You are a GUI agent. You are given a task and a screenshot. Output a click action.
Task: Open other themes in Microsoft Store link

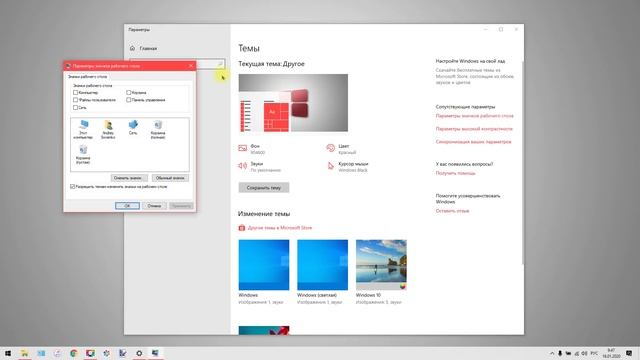click(x=275, y=228)
